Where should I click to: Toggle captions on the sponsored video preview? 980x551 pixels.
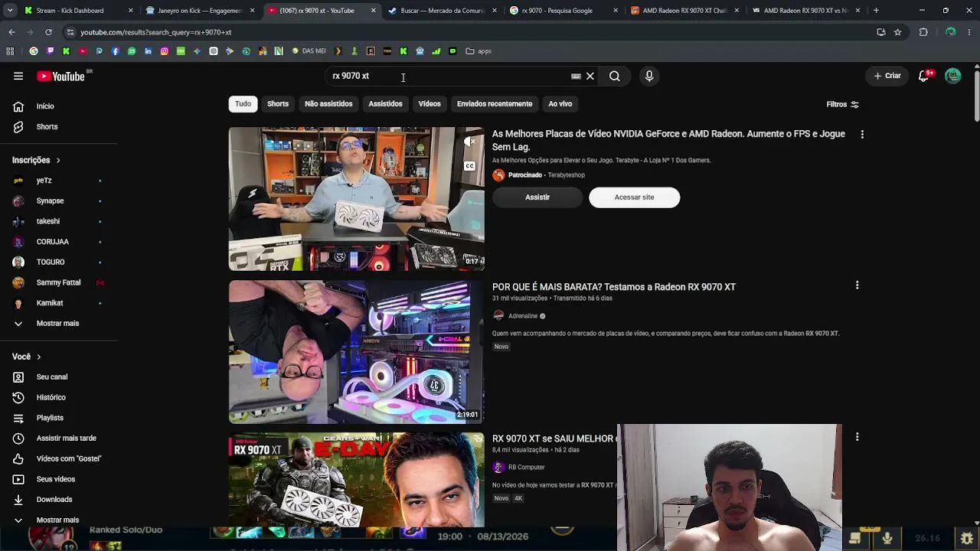pos(470,166)
